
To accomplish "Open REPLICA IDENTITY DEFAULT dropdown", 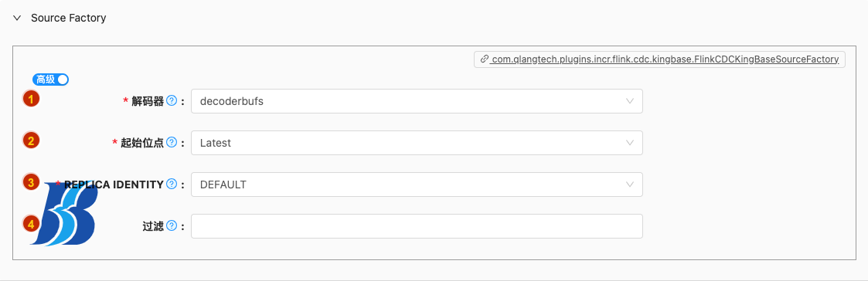I will pos(417,185).
